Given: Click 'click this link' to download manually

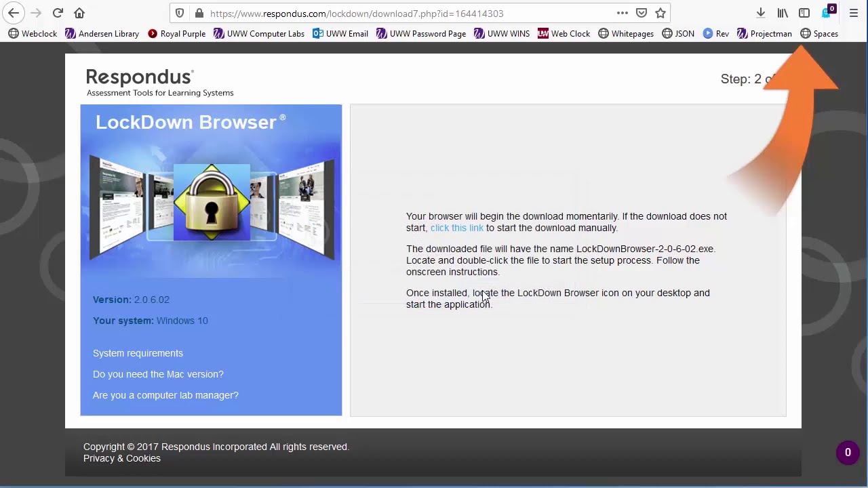Looking at the screenshot, I should point(457,228).
